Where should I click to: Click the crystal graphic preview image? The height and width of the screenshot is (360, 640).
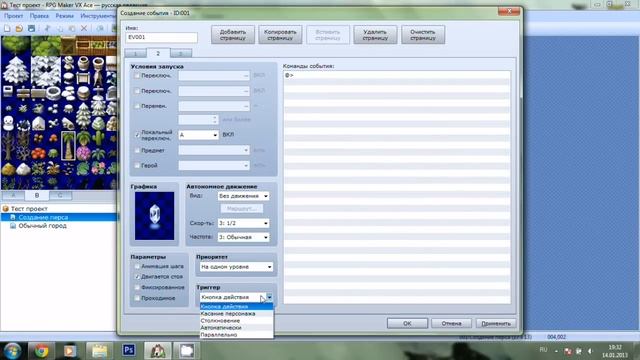[x=154, y=216]
